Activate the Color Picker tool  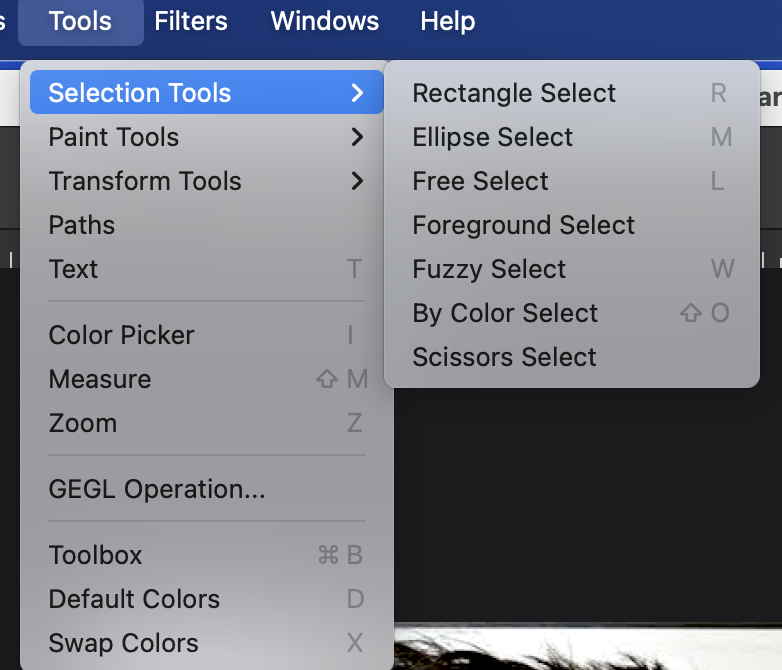(x=122, y=335)
